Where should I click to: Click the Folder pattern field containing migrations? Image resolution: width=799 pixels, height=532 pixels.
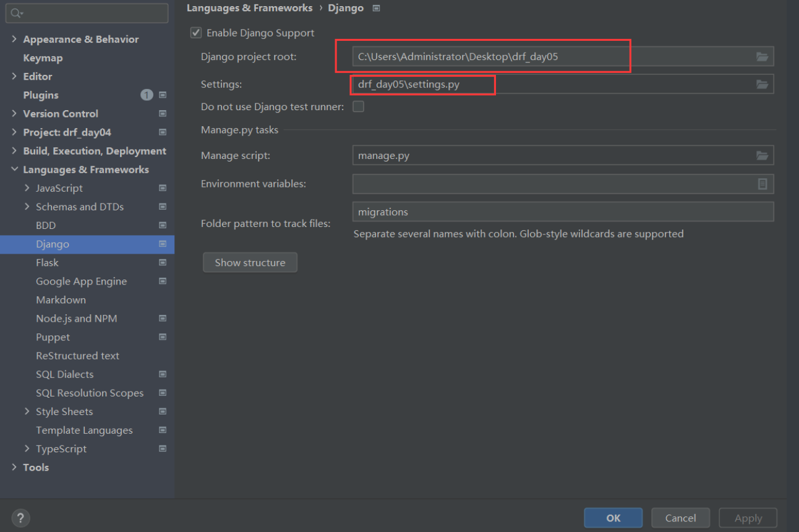click(x=563, y=212)
